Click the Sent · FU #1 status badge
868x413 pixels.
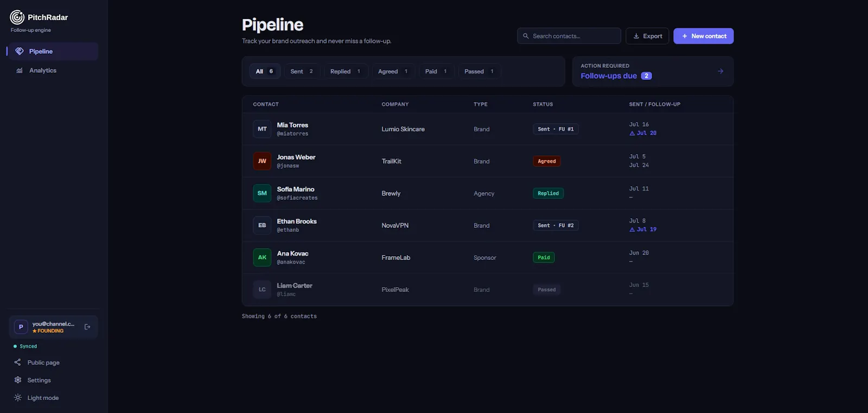pyautogui.click(x=556, y=129)
